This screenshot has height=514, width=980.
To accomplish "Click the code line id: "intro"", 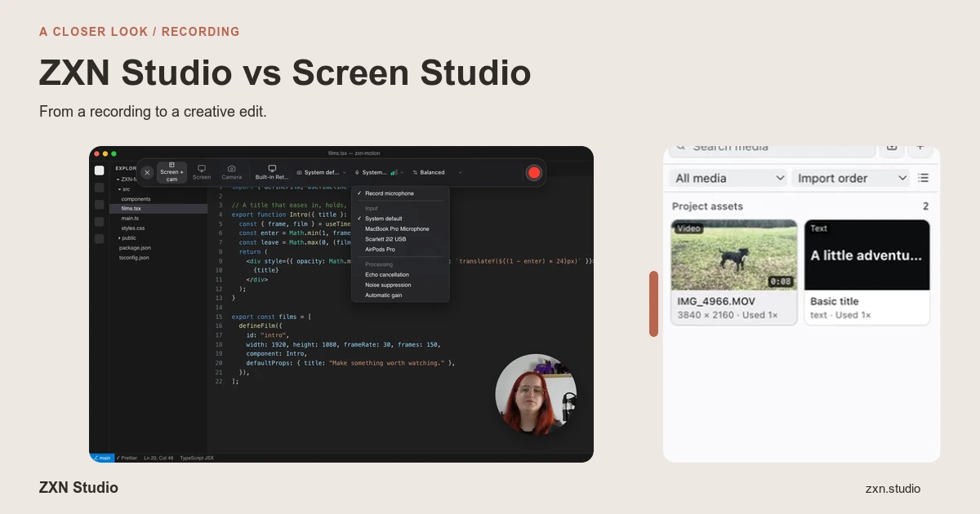I will [268, 335].
